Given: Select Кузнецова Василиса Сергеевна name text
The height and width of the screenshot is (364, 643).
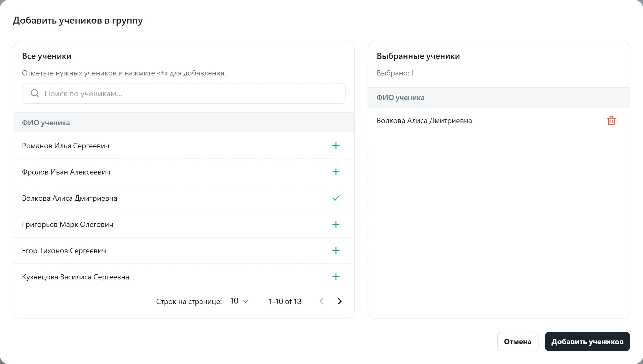Looking at the screenshot, I should (x=76, y=277).
